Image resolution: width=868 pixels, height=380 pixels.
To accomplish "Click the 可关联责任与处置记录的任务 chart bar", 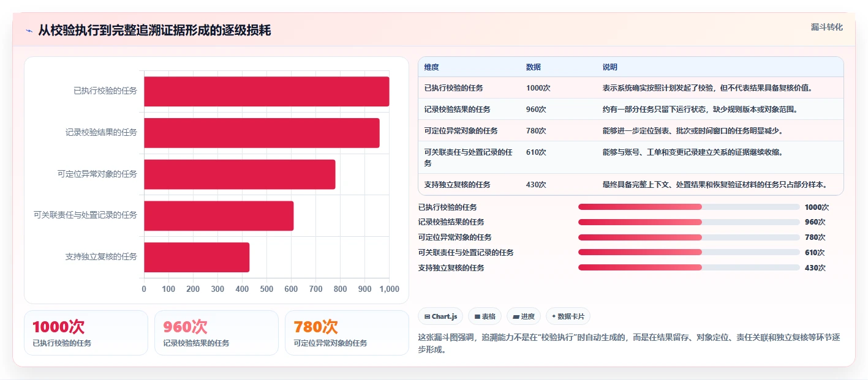I will 219,216.
